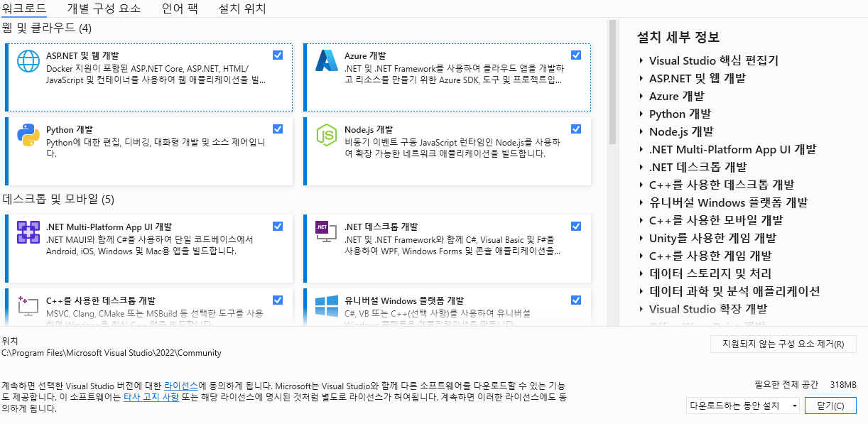
Task: Click the Universal Windows Platform logo icon
Action: (x=327, y=306)
